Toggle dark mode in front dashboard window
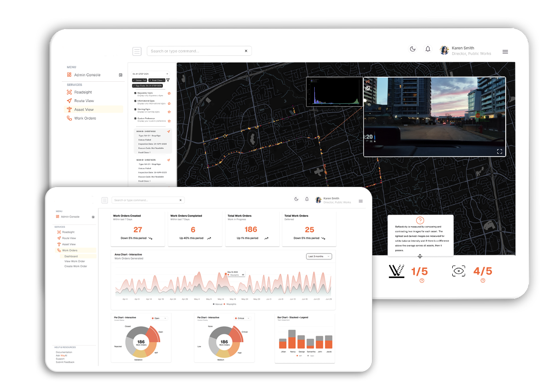Screen dimensions: 551x392 (x=296, y=199)
